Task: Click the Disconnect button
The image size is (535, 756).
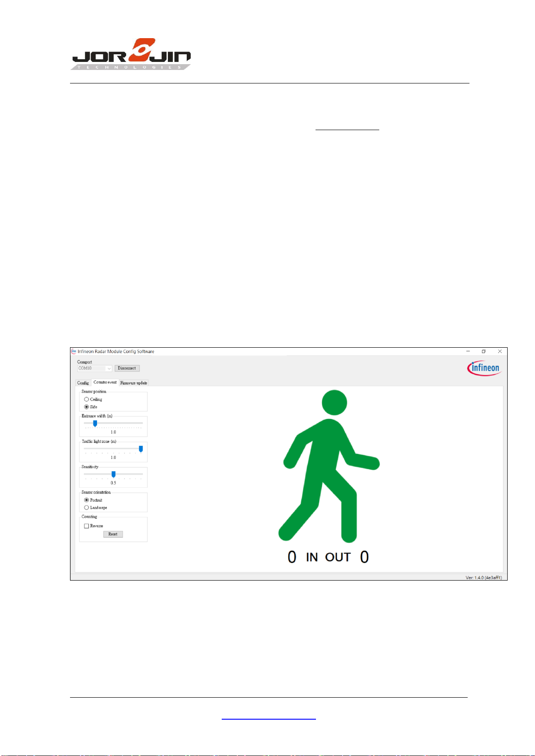Action: click(x=127, y=368)
